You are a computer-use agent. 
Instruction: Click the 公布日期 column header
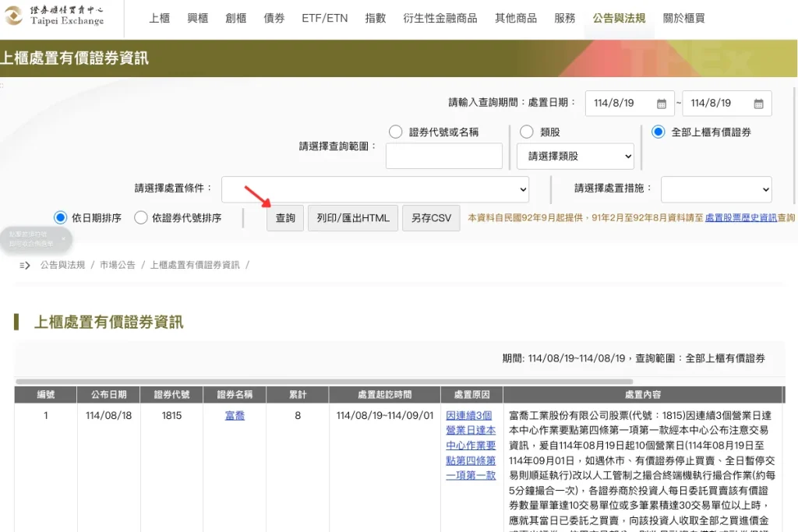(108, 395)
